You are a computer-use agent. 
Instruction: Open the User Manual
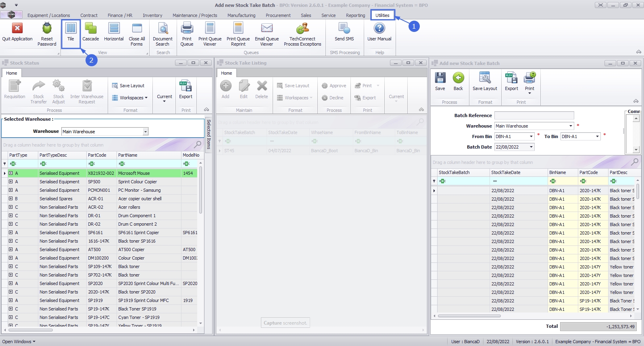coord(379,32)
